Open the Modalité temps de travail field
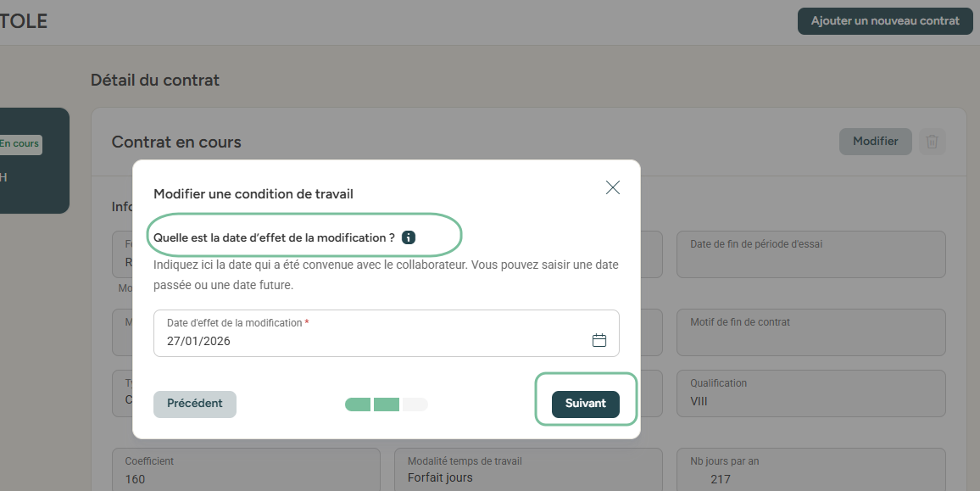 pyautogui.click(x=527, y=471)
